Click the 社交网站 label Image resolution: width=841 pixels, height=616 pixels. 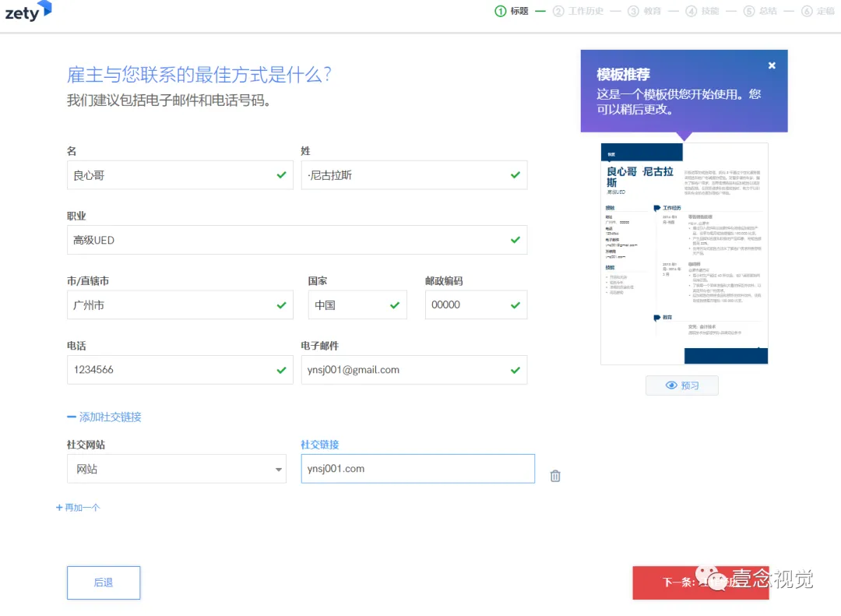pyautogui.click(x=86, y=445)
